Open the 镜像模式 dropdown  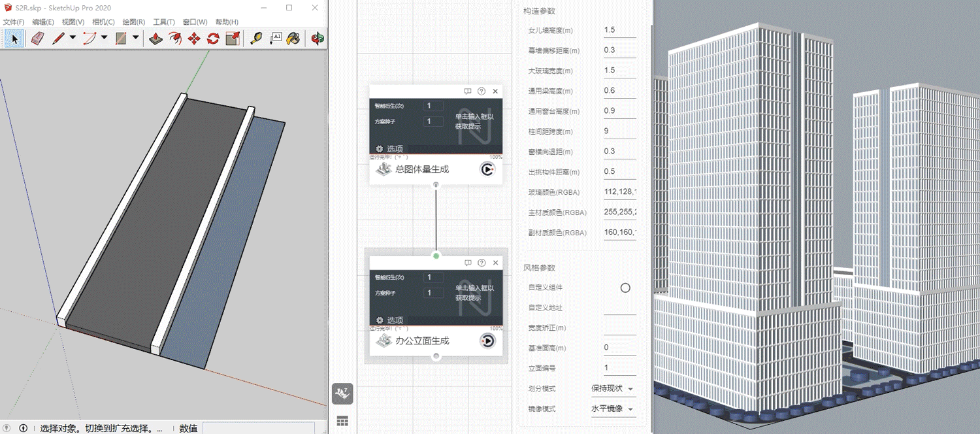(630, 409)
